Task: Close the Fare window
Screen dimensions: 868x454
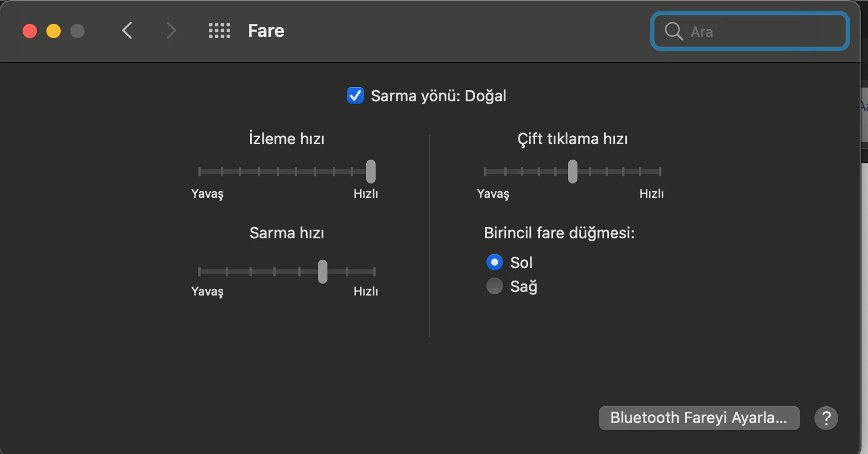Action: [30, 31]
